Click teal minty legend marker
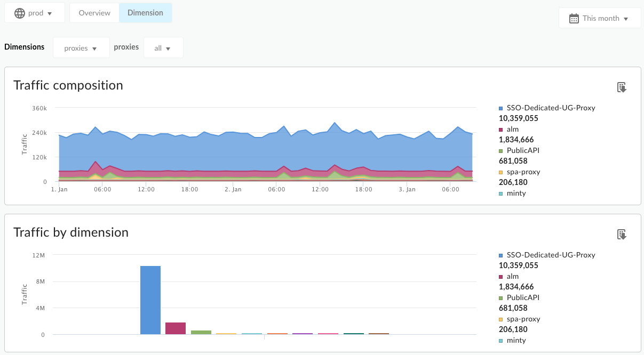The width and height of the screenshot is (644, 355). pos(500,192)
